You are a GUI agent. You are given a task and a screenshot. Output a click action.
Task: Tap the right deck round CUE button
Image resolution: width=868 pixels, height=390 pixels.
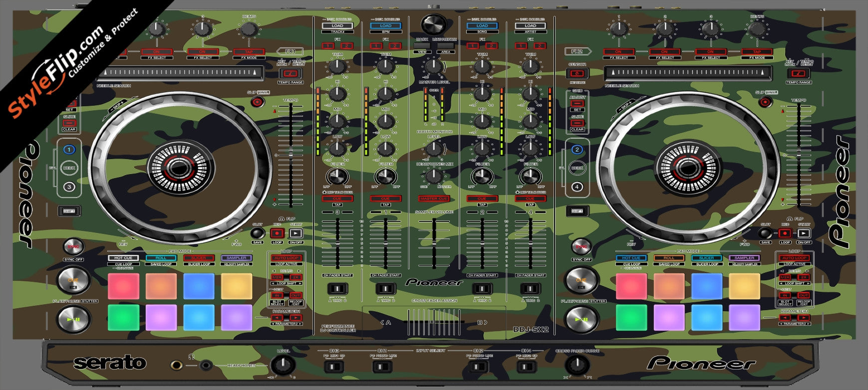[581, 281]
